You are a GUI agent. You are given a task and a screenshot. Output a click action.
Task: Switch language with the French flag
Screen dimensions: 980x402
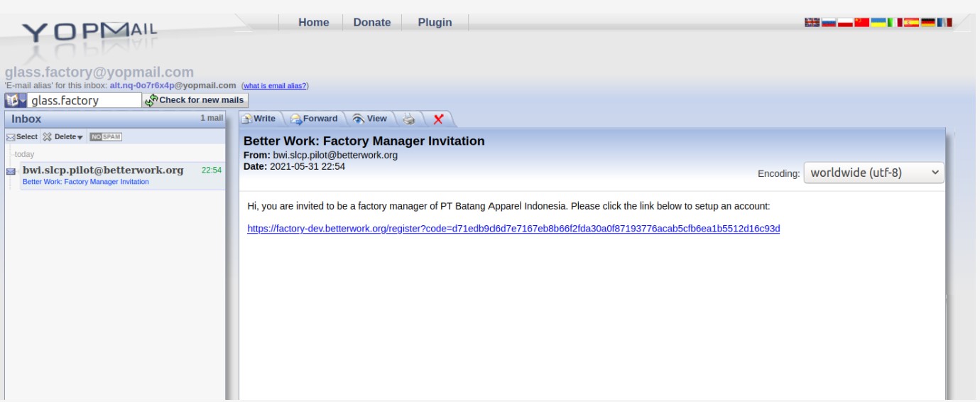[944, 22]
